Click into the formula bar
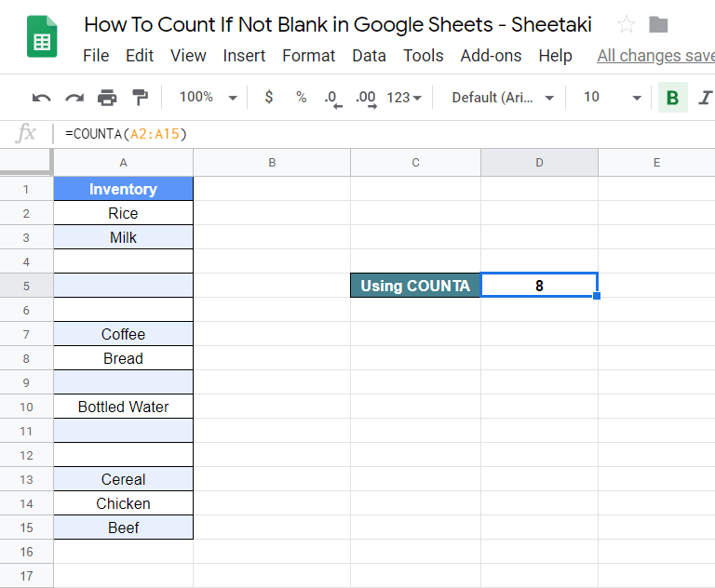The height and width of the screenshot is (588, 715). pos(383,134)
